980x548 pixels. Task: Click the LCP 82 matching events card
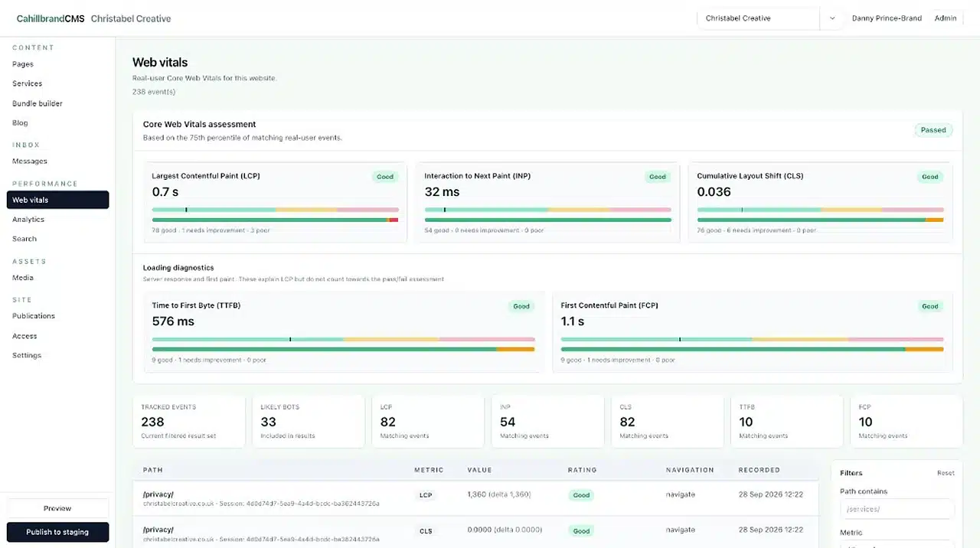tap(428, 422)
